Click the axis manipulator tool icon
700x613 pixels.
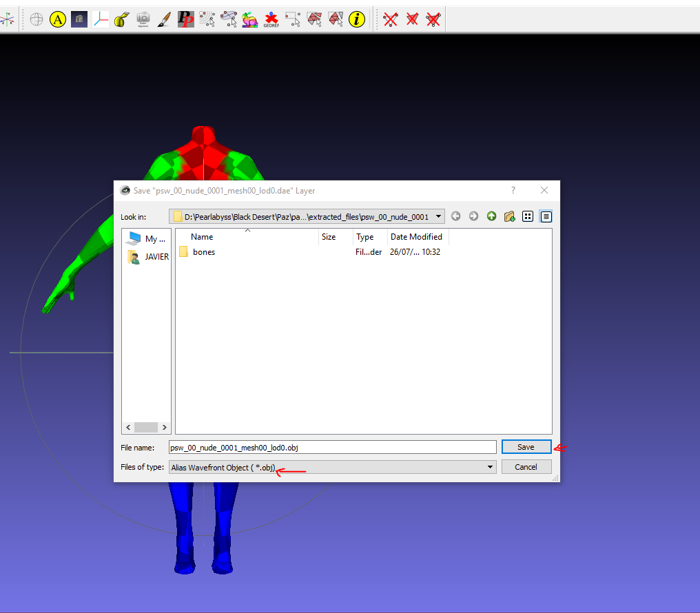point(101,19)
